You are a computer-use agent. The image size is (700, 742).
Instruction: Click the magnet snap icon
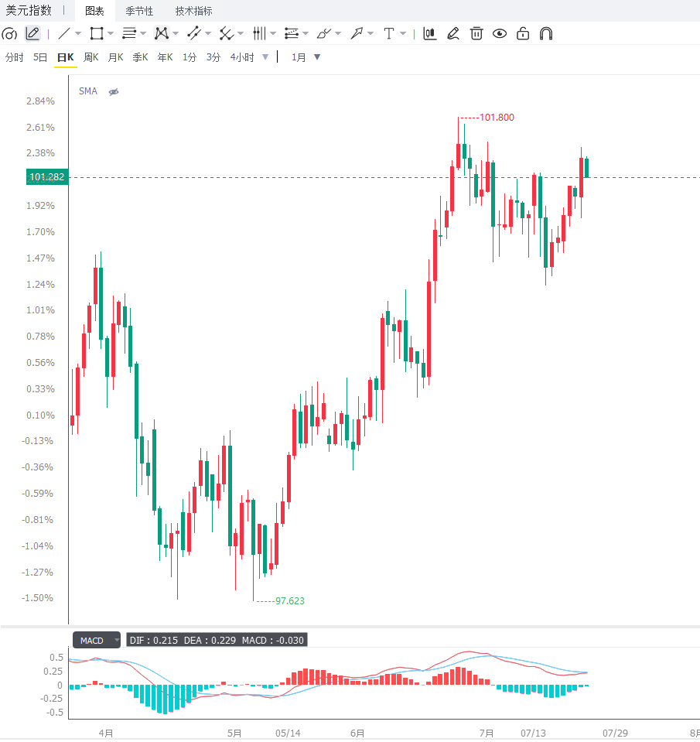tap(546, 33)
